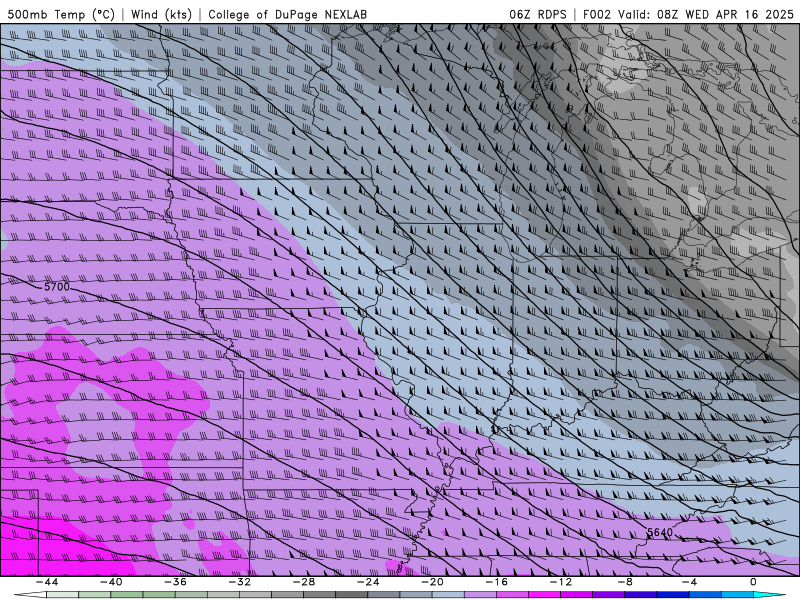Click the 5640 height contour label
The image size is (800, 600).
pos(660,533)
